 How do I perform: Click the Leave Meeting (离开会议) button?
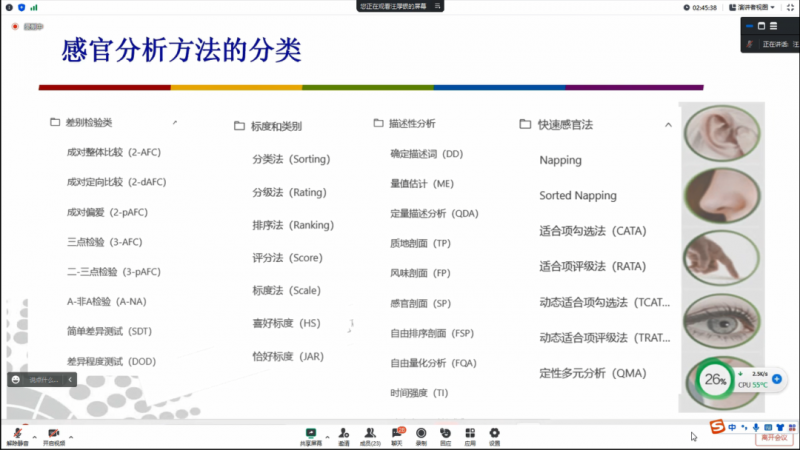click(775, 437)
